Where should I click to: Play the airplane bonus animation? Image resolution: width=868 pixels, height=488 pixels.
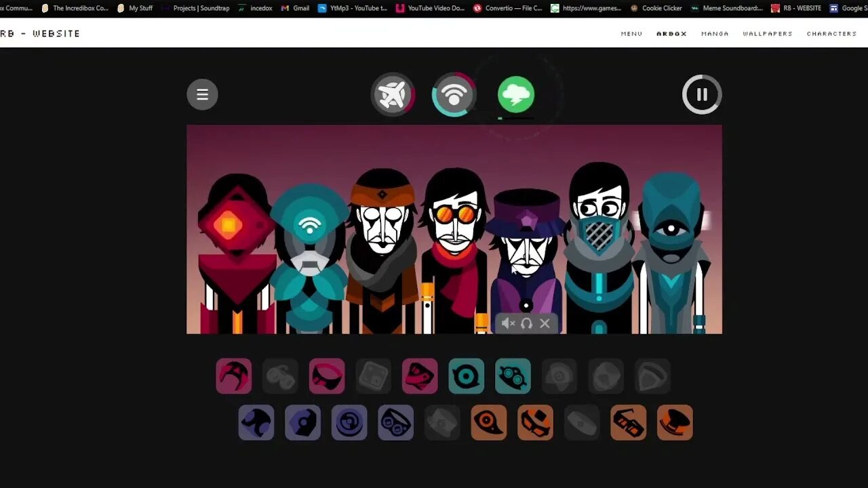pos(393,94)
